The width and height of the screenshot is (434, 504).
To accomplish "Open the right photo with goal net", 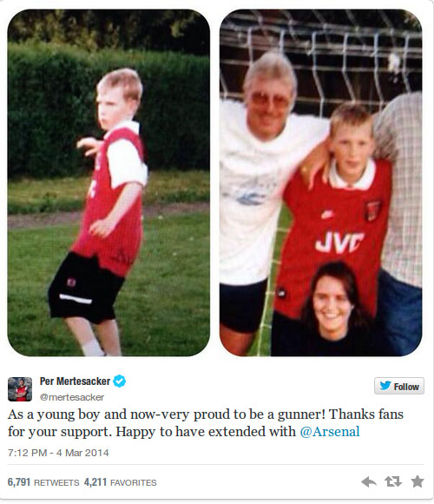I will click(320, 182).
